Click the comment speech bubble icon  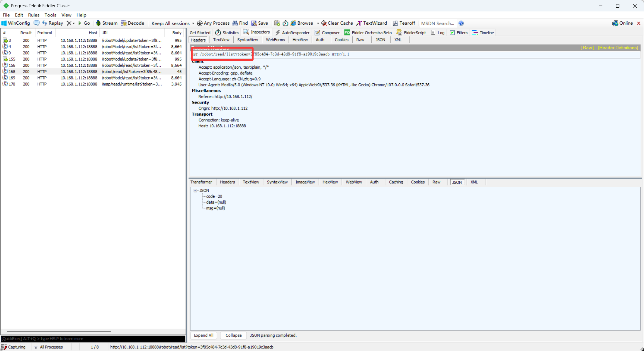[36, 23]
